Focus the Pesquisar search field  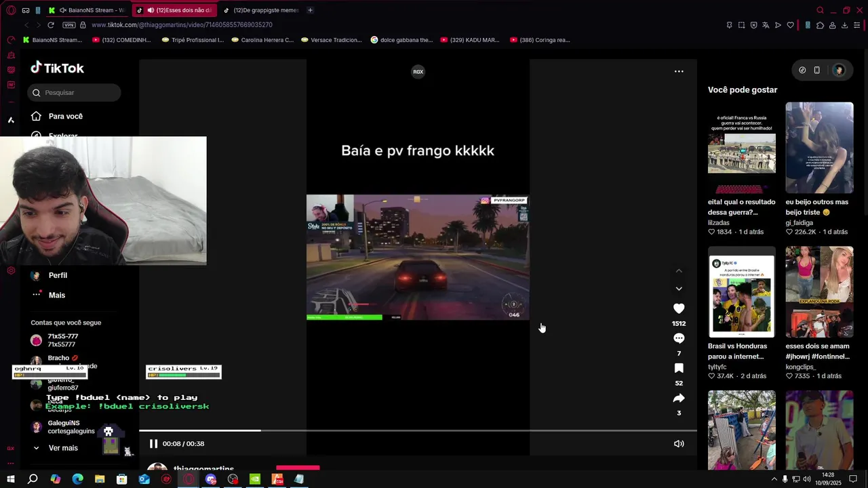[x=75, y=93]
